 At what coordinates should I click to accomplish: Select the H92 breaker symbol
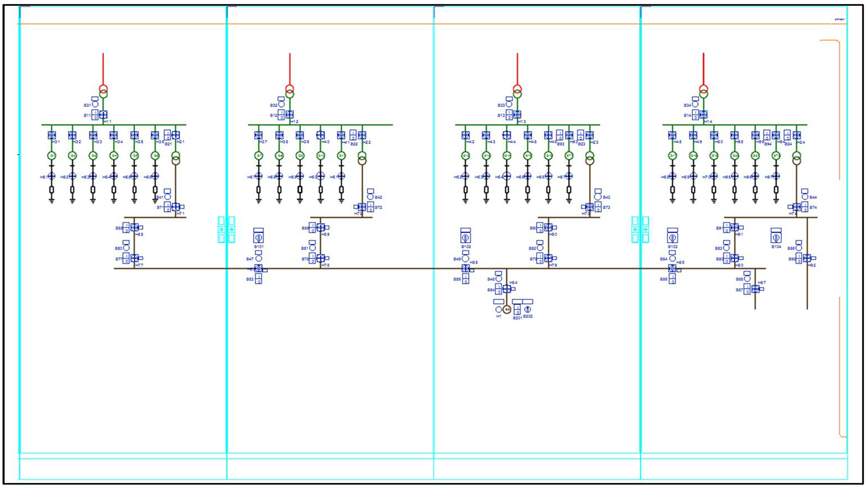point(807,258)
